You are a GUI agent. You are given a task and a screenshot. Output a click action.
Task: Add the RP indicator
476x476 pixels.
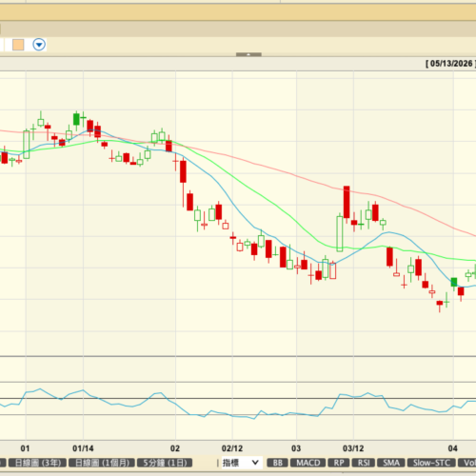[339, 463]
